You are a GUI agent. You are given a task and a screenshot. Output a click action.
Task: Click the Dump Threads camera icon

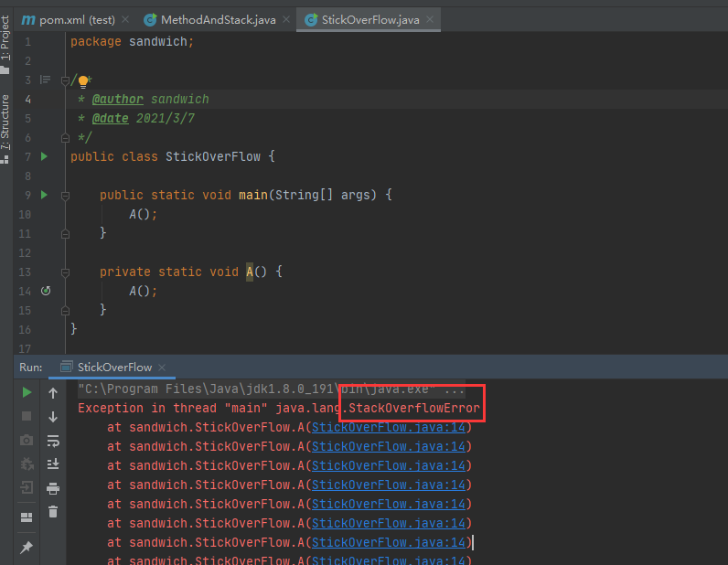27,440
